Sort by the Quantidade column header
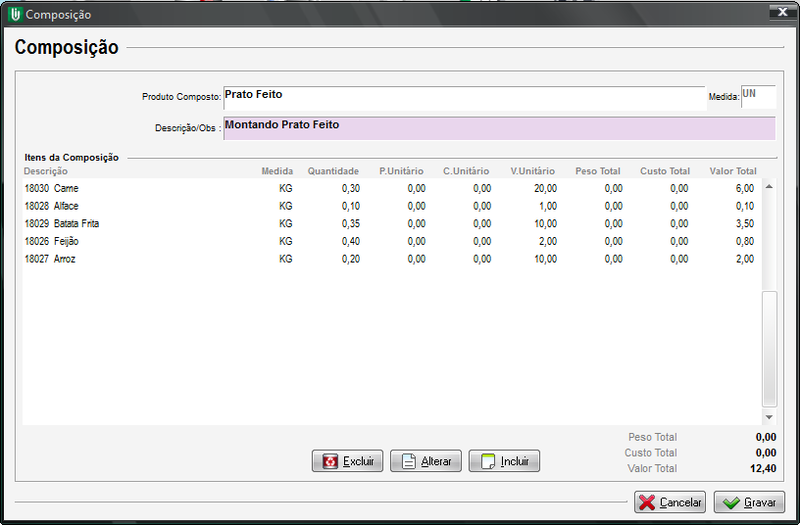800x525 pixels. click(333, 171)
